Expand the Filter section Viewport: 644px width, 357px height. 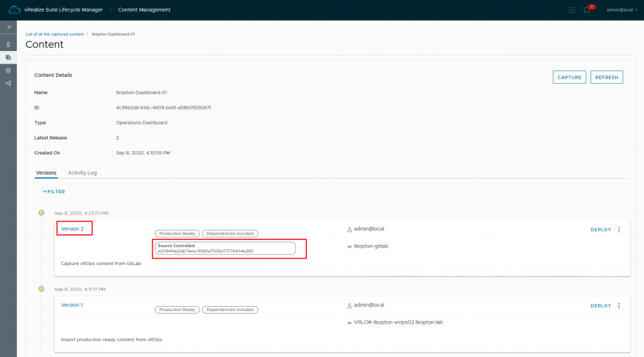pos(53,191)
